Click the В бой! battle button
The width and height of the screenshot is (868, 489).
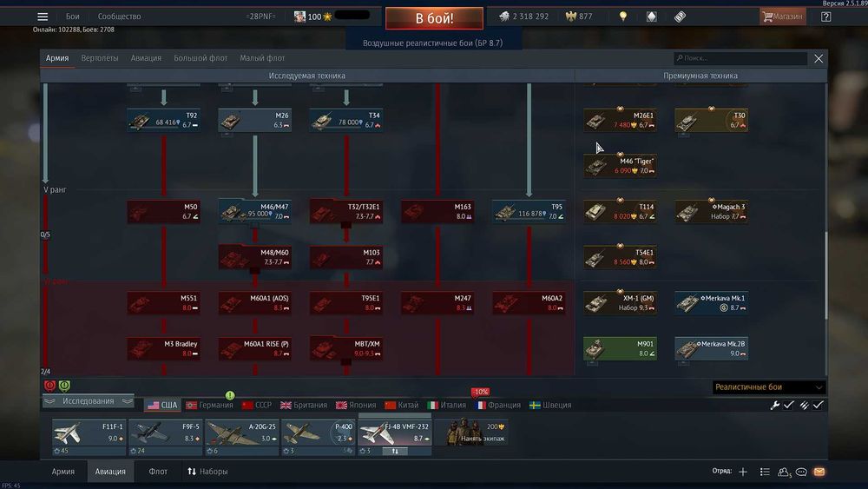[434, 18]
